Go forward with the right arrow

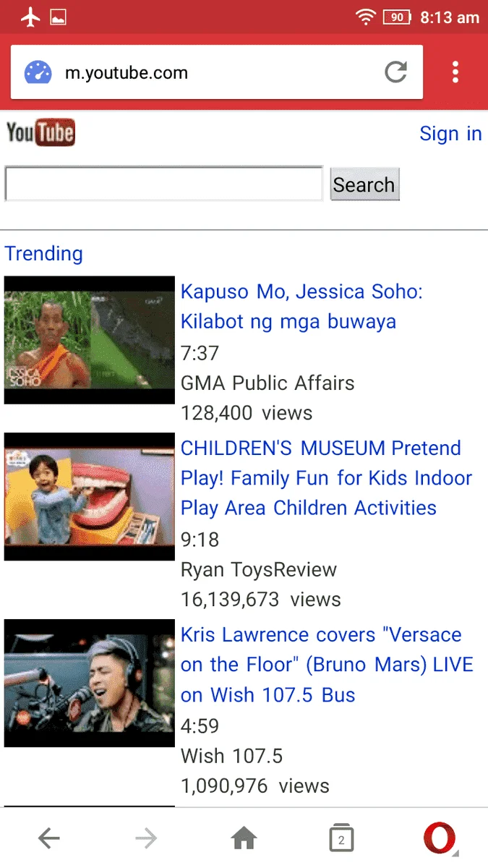pyautogui.click(x=146, y=839)
